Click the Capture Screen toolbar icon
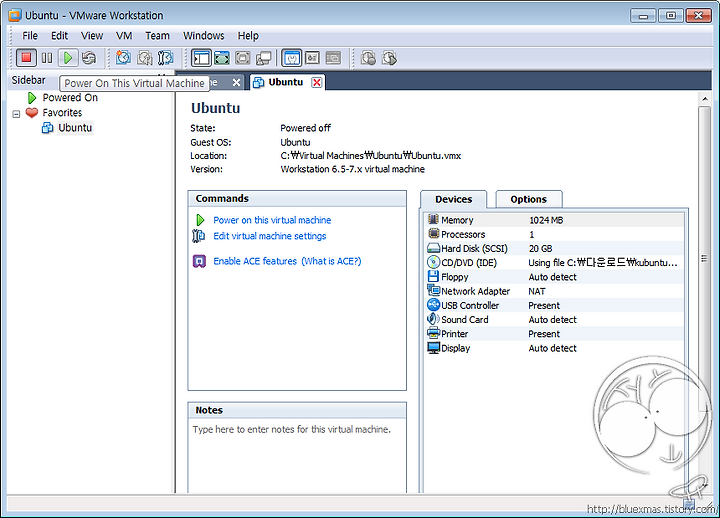 point(368,58)
